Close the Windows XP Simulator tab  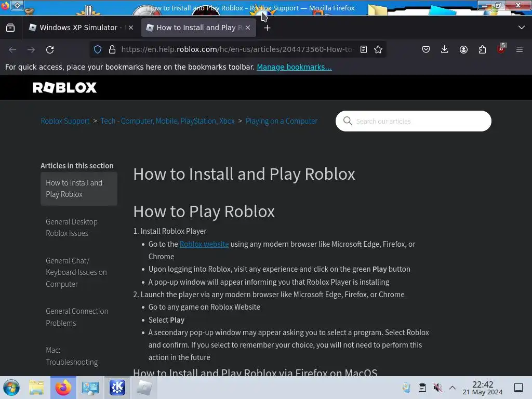point(131,28)
